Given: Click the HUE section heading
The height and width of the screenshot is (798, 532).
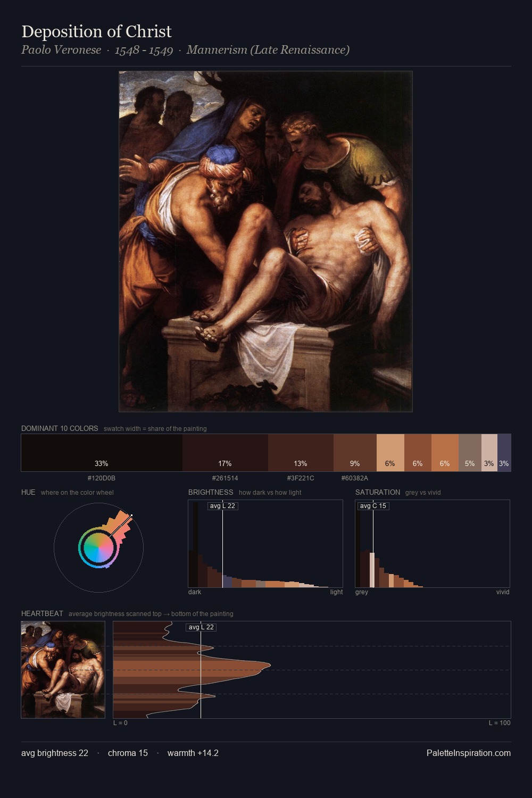Looking at the screenshot, I should tap(28, 492).
